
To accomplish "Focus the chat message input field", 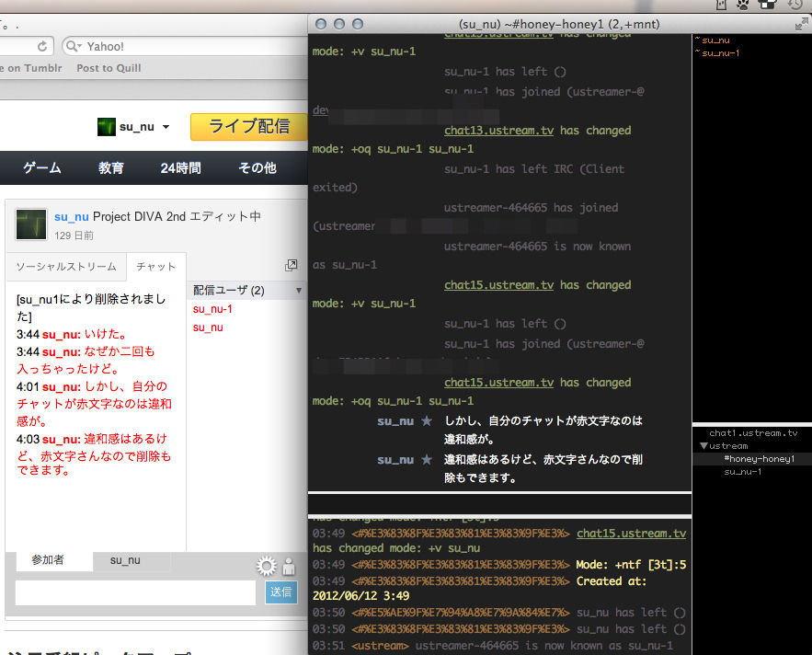I will pyautogui.click(x=136, y=592).
